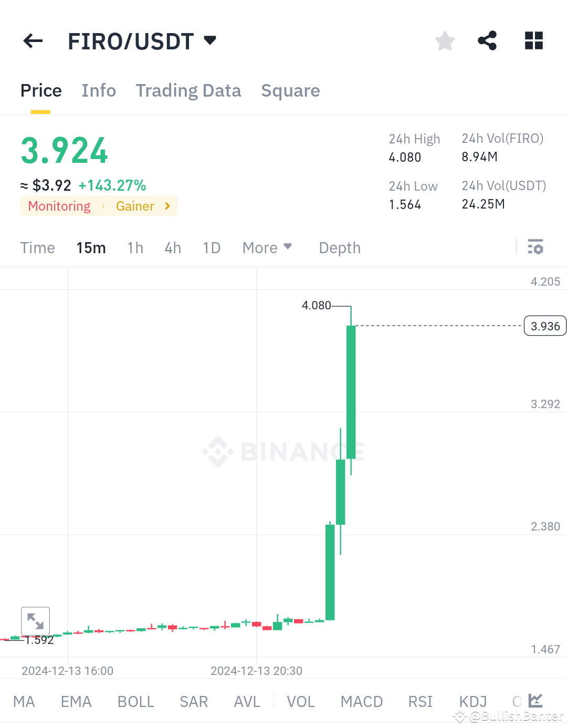
Task: Switch to the Trading Data tab
Action: (x=188, y=90)
